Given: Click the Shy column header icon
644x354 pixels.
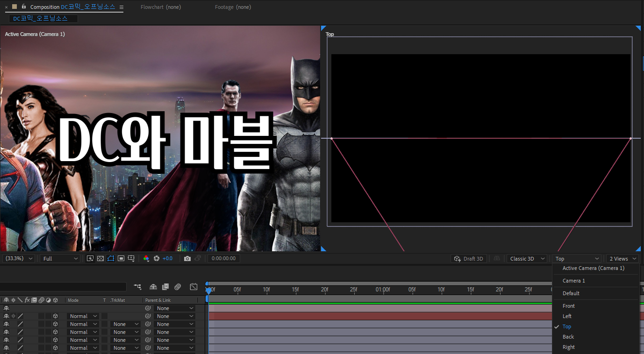Looking at the screenshot, I should click(6, 300).
